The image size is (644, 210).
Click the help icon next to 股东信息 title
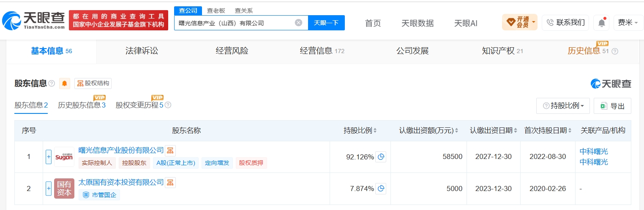pyautogui.click(x=52, y=83)
